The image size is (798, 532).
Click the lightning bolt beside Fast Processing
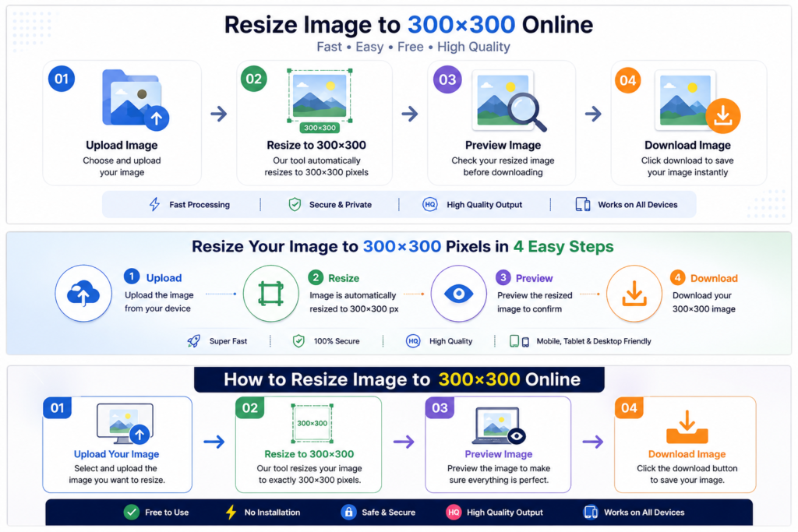click(x=155, y=204)
